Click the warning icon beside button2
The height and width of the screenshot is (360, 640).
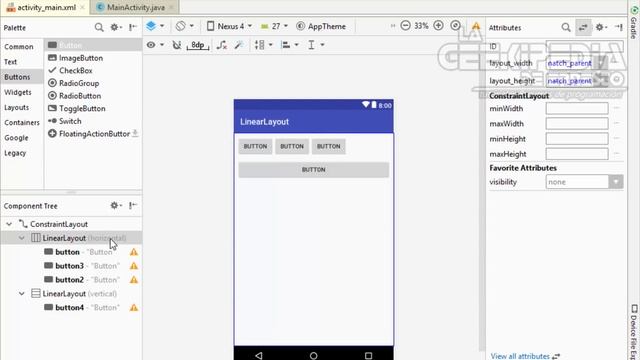coord(134,280)
